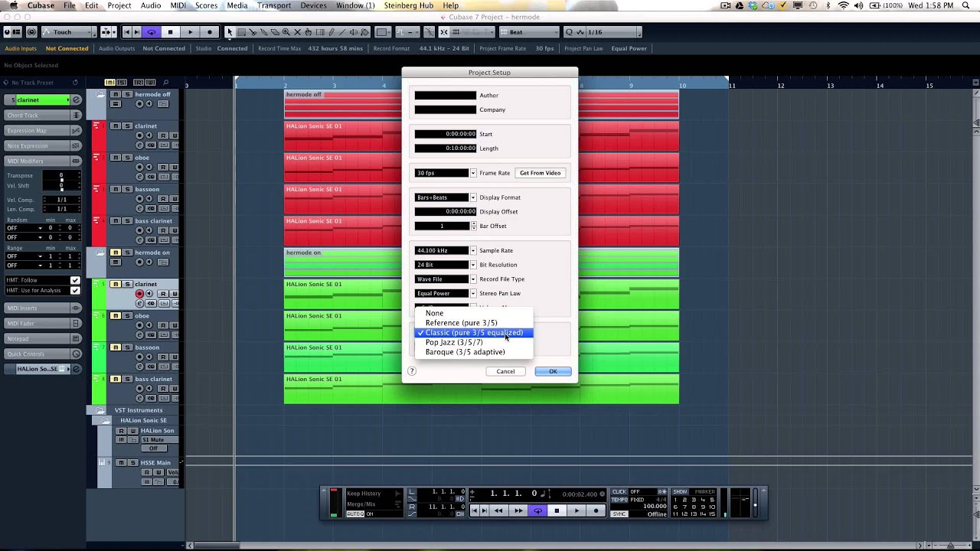Solo the hermode on folder track
This screenshot has height=551, width=980.
coord(127,253)
